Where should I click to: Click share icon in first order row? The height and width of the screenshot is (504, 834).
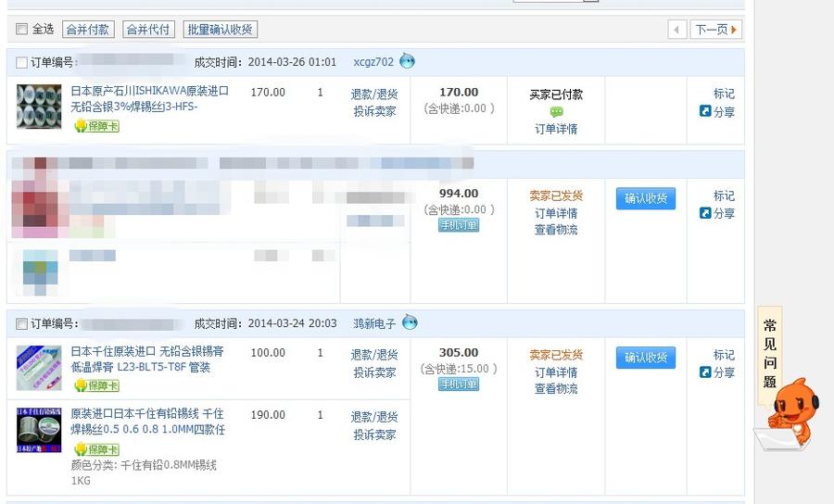(x=705, y=111)
